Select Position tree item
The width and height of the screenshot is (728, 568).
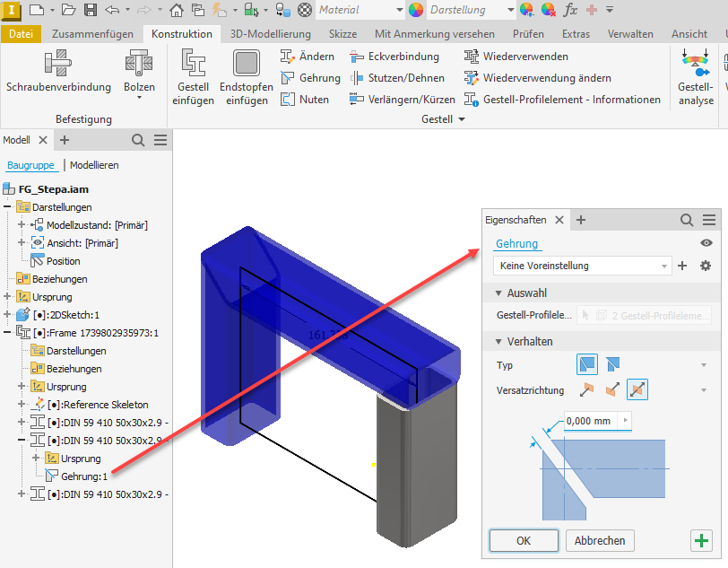coord(63,261)
